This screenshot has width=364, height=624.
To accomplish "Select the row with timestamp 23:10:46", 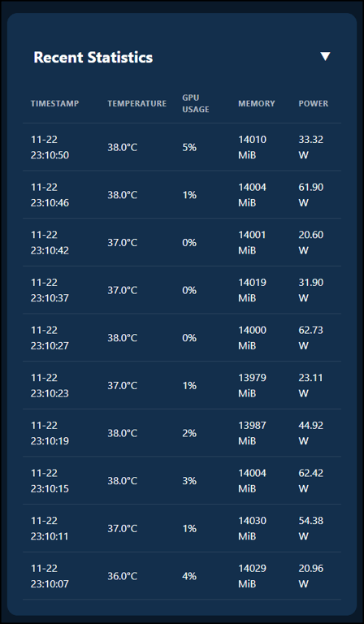I will point(182,195).
